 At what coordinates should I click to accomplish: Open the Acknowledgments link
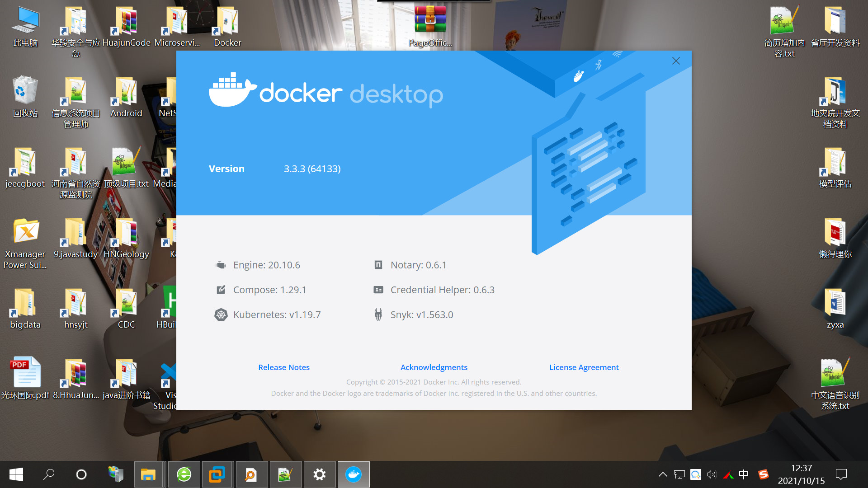click(x=434, y=367)
